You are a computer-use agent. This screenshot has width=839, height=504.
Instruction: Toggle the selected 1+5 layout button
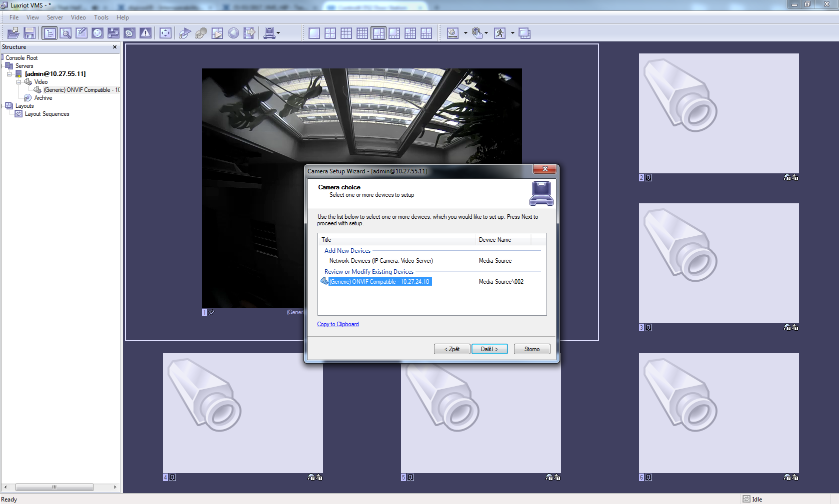tap(378, 33)
